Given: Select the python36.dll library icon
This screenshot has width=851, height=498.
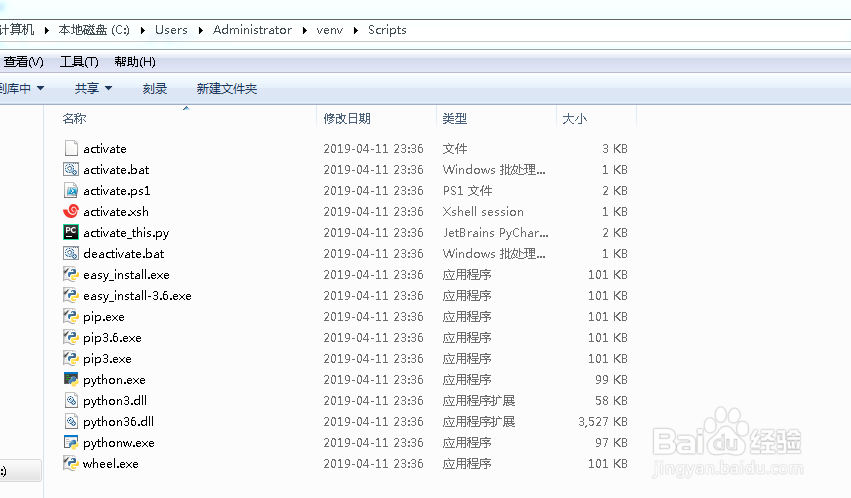Looking at the screenshot, I should (x=71, y=422).
